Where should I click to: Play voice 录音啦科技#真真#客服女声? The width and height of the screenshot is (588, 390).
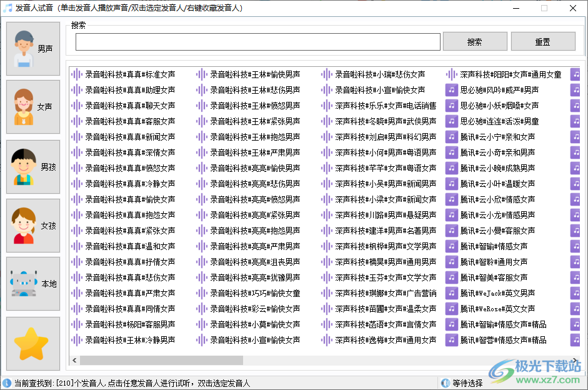point(130,121)
